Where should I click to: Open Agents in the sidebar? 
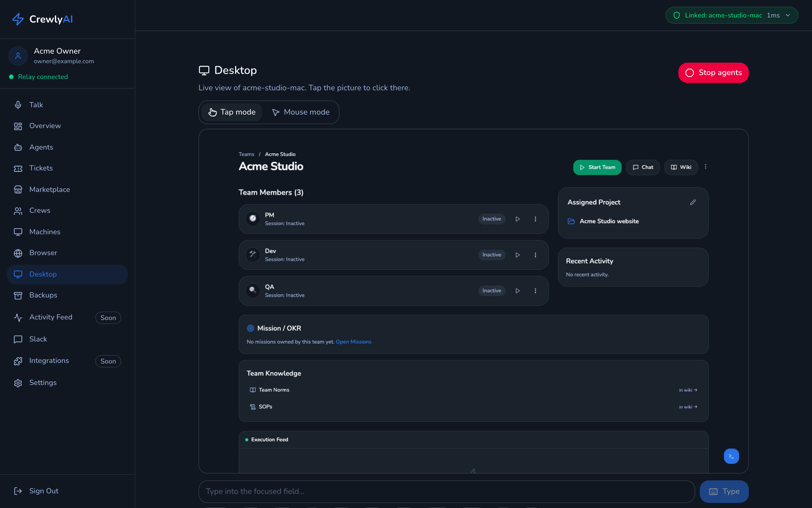[x=67, y=147]
